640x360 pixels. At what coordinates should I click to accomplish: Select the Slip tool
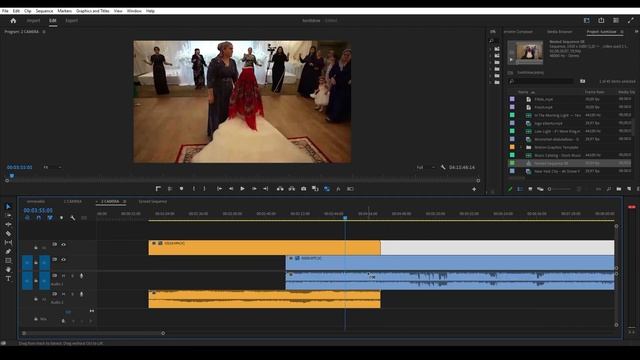[x=8, y=242]
